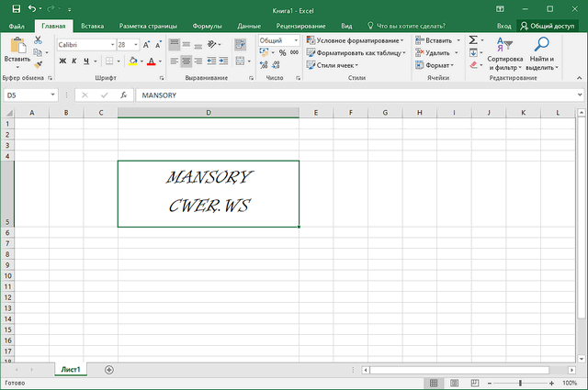
Task: Open Find and Select magnifier icon
Action: coord(542,44)
